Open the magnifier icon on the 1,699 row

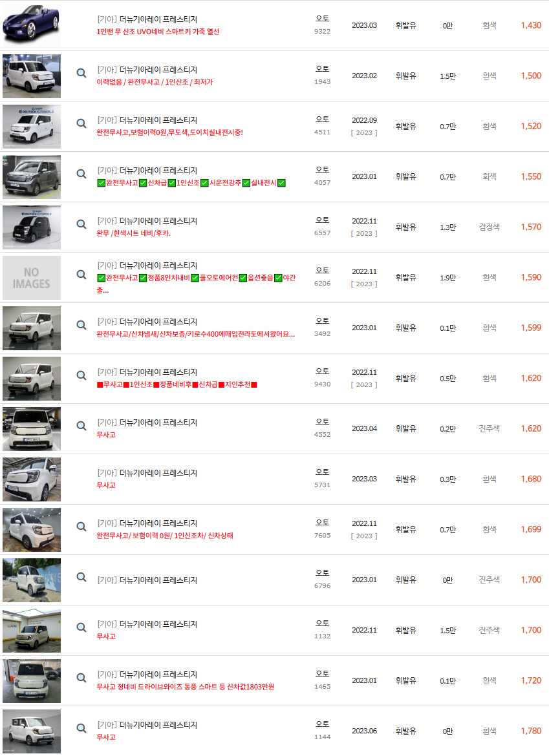tap(81, 527)
